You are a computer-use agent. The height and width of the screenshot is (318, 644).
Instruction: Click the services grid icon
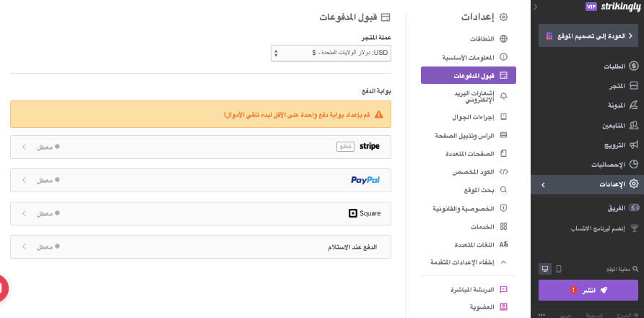pos(503,226)
